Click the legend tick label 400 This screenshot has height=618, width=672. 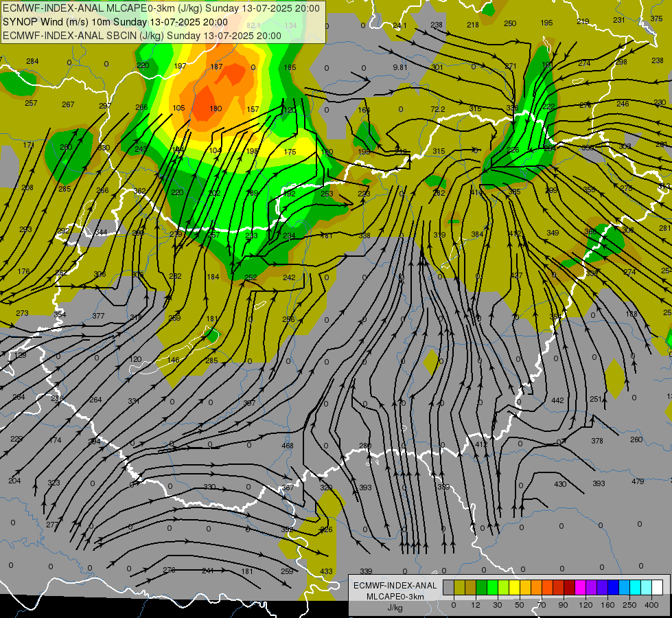tap(651, 605)
